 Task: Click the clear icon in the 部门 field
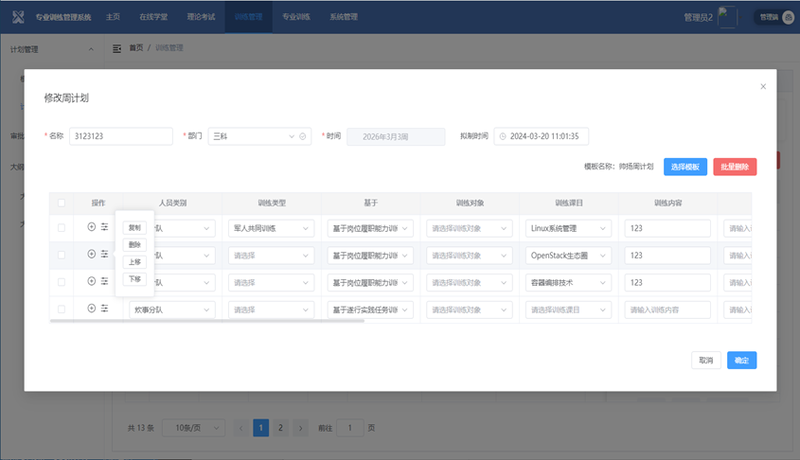[x=303, y=136]
